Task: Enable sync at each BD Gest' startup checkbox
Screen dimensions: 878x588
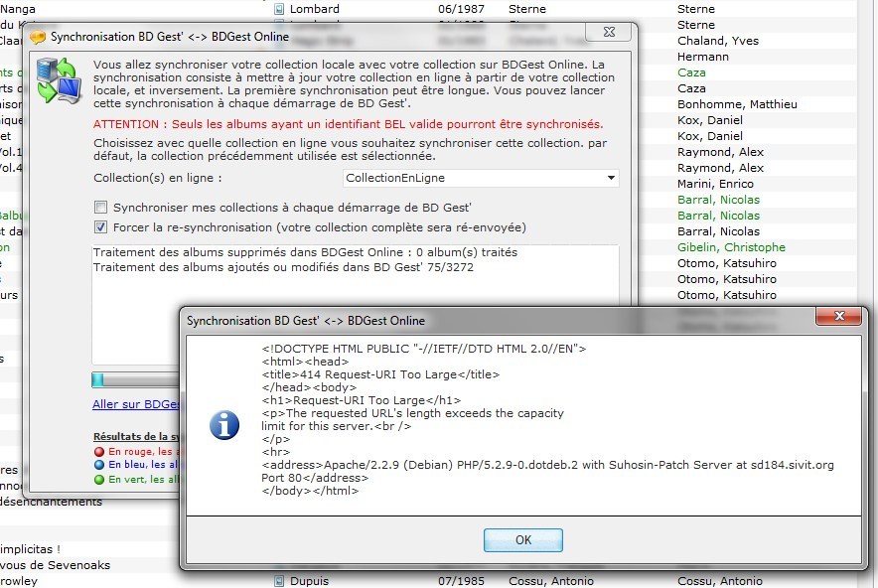Action: coord(100,208)
